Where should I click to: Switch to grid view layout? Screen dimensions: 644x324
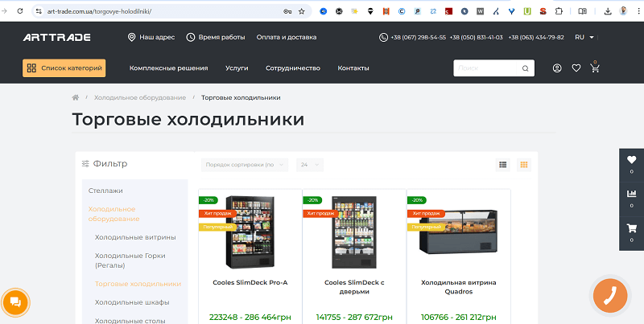(524, 165)
